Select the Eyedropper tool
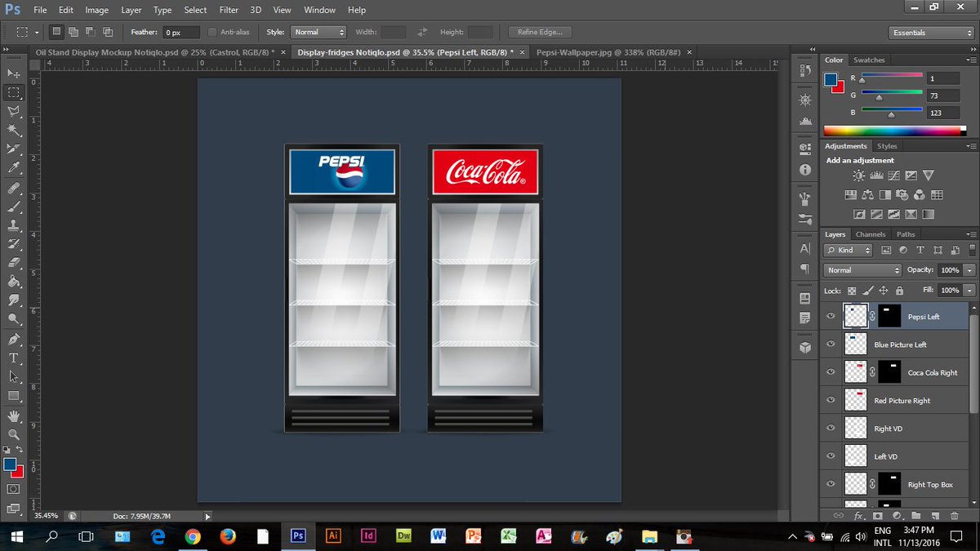The height and width of the screenshot is (551, 980). coord(14,167)
